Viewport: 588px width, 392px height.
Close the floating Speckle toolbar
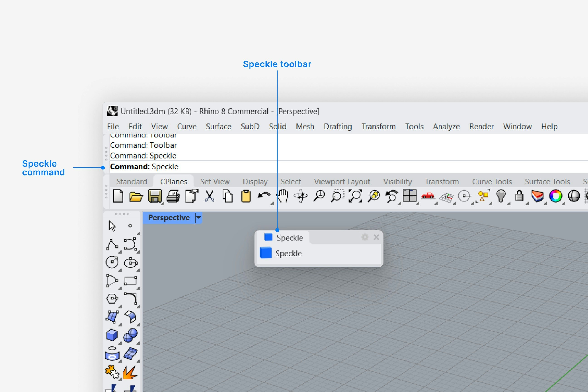tap(376, 237)
